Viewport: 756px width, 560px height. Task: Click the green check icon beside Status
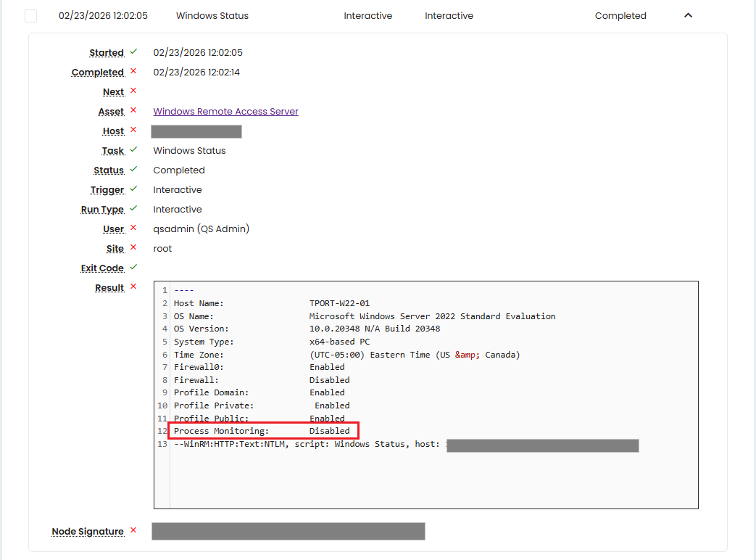click(x=133, y=170)
